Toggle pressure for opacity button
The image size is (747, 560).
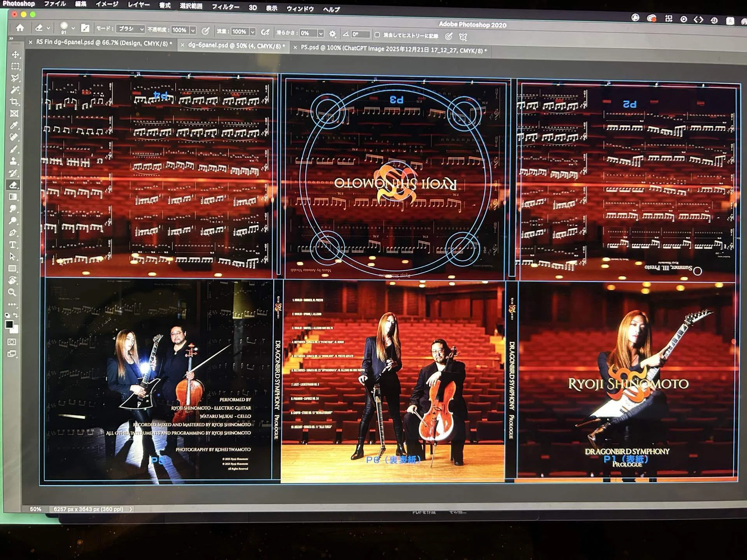pos(205,31)
